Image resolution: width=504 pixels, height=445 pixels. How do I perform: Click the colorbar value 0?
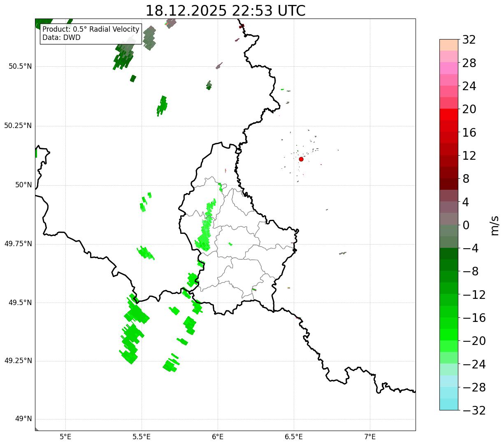point(466,225)
